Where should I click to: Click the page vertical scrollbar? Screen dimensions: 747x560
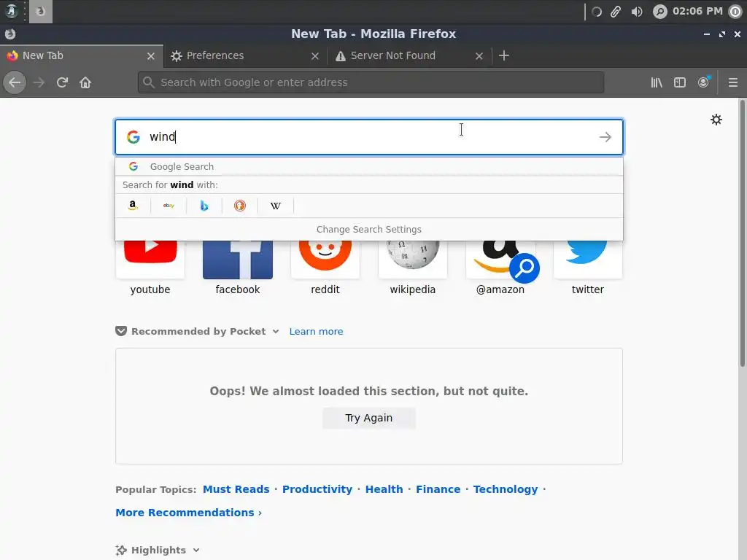pyautogui.click(x=742, y=233)
